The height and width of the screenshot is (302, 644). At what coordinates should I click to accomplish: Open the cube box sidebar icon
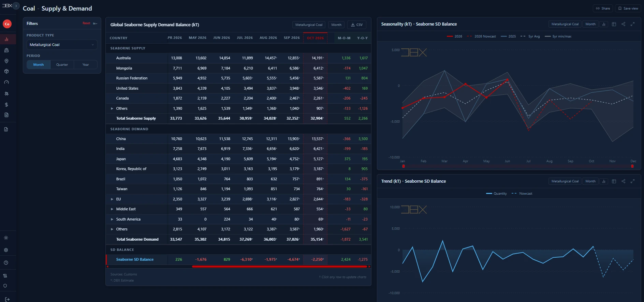pyautogui.click(x=6, y=72)
